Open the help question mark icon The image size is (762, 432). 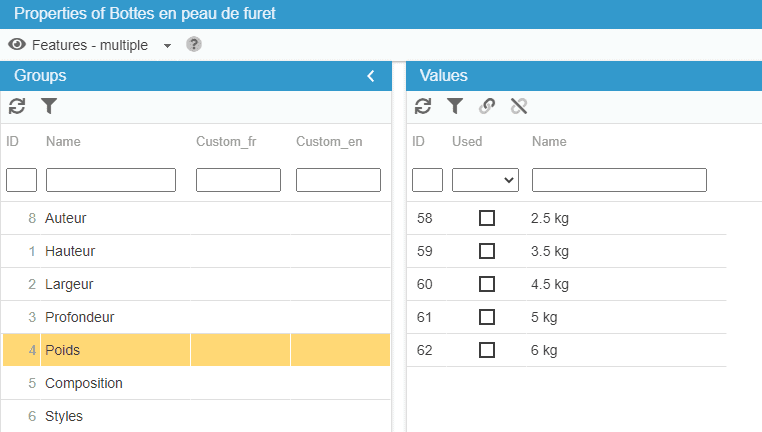[x=194, y=45]
